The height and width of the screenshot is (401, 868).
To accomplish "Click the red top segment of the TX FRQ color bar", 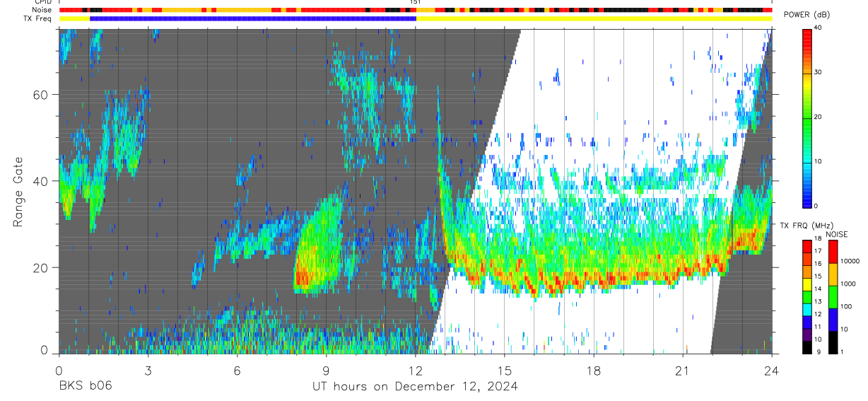I will coord(807,246).
